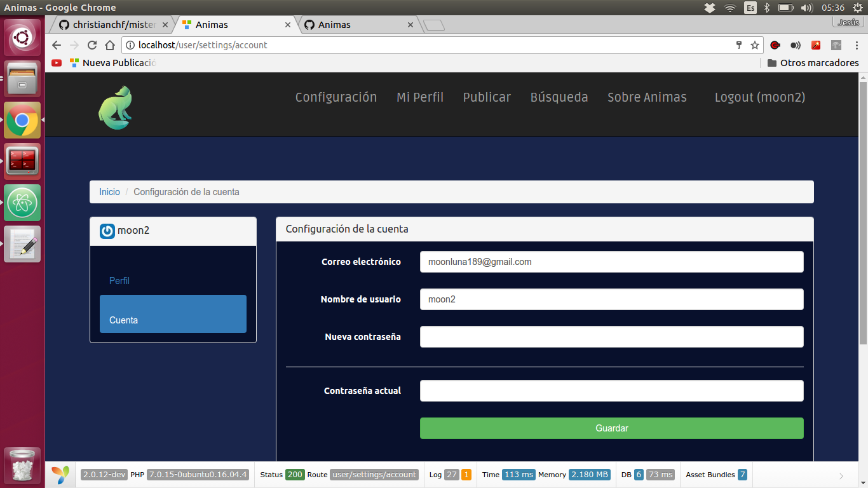
Task: Click the 2.0.12-dev version badge
Action: pos(104,475)
